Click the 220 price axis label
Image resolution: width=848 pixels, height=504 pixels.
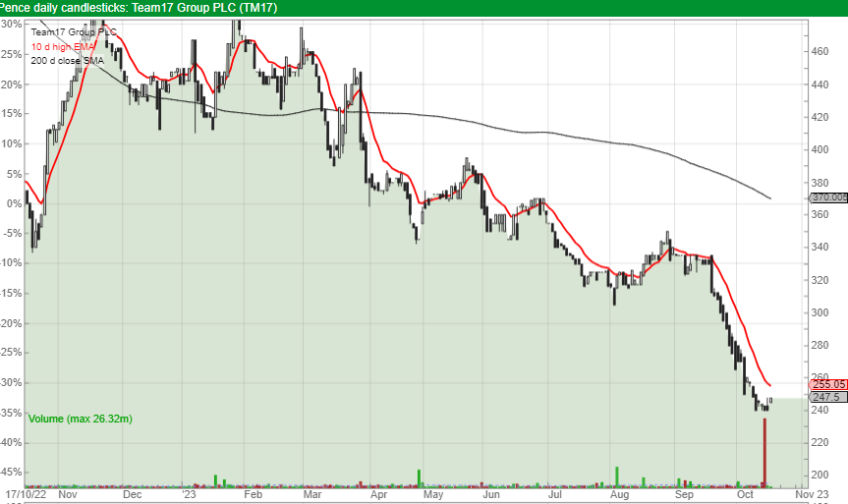pos(820,442)
